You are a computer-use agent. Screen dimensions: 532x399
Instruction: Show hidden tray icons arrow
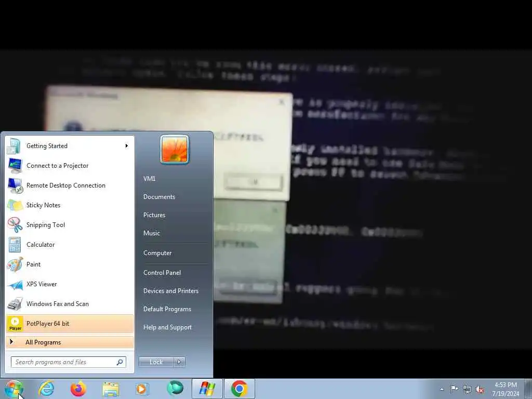click(x=442, y=389)
